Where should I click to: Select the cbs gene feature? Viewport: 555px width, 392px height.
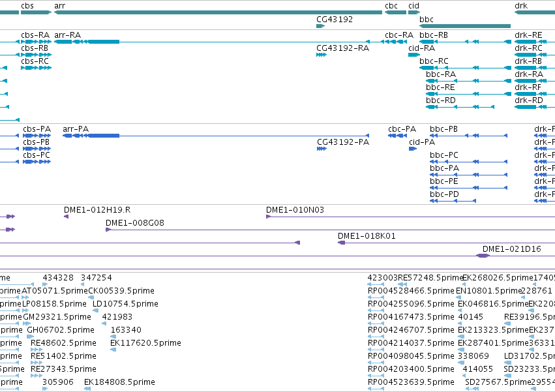point(36,12)
